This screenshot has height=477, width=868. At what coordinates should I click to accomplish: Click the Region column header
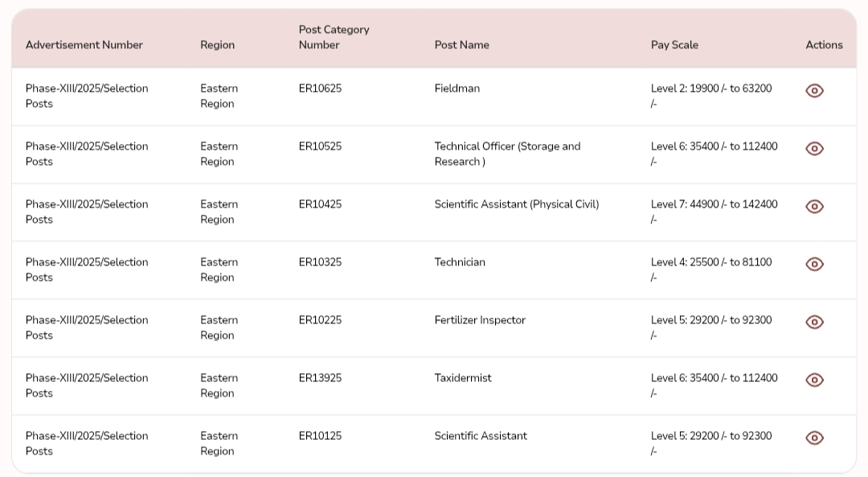tap(218, 45)
